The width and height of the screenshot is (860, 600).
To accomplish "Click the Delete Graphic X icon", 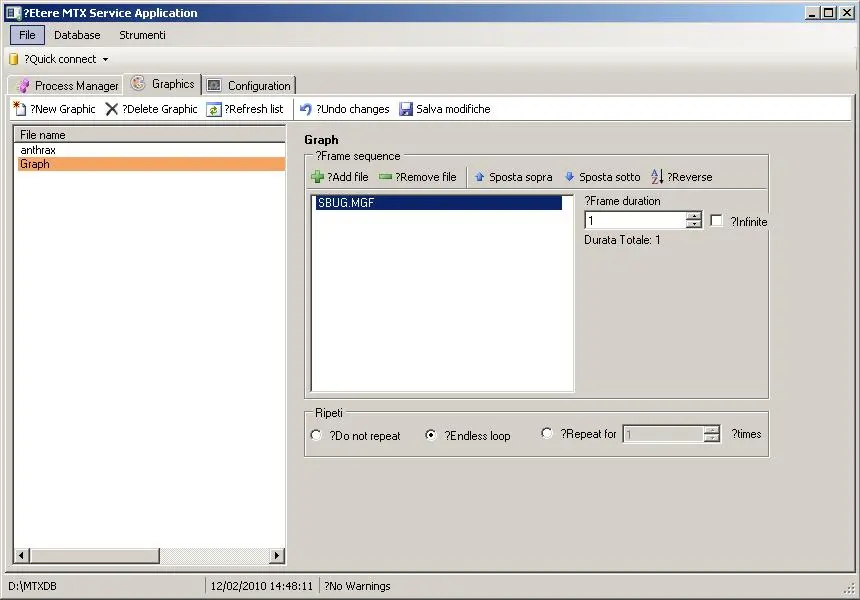I will tap(111, 109).
